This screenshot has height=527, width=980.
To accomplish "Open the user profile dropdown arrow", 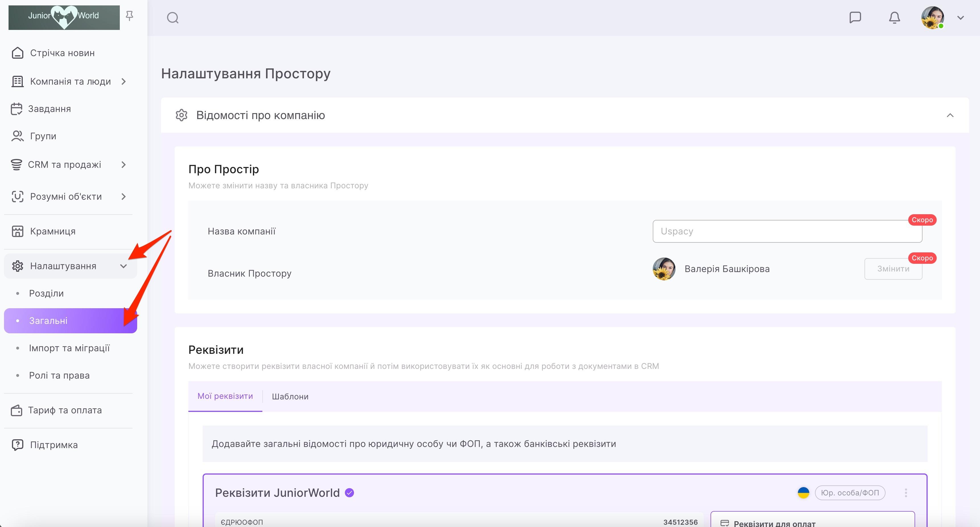I will click(960, 18).
